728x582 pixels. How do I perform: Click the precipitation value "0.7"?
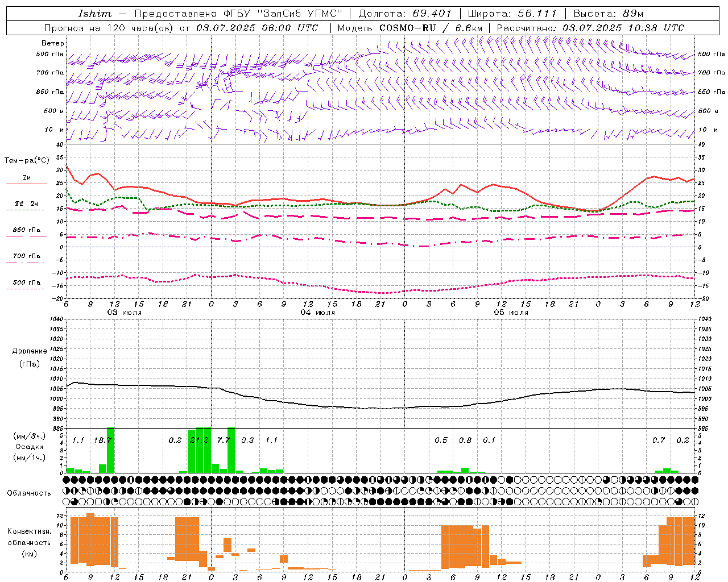[x=659, y=440]
